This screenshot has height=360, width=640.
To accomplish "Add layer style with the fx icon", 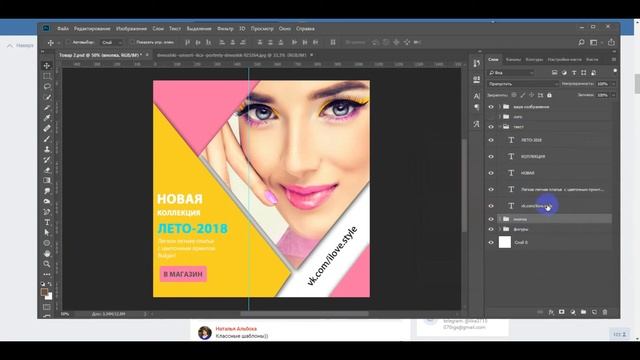I will tap(551, 312).
